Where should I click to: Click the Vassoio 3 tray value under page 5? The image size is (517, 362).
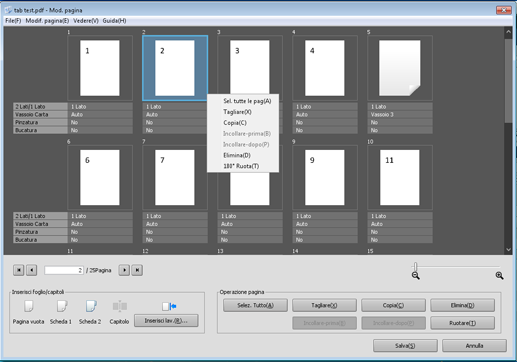click(400, 115)
